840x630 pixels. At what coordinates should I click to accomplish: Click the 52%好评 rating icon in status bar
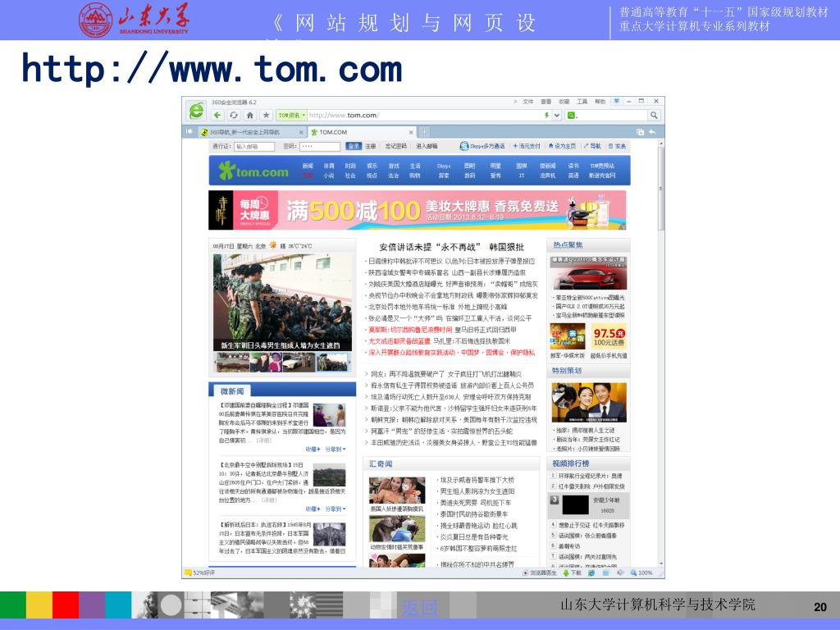(188, 573)
